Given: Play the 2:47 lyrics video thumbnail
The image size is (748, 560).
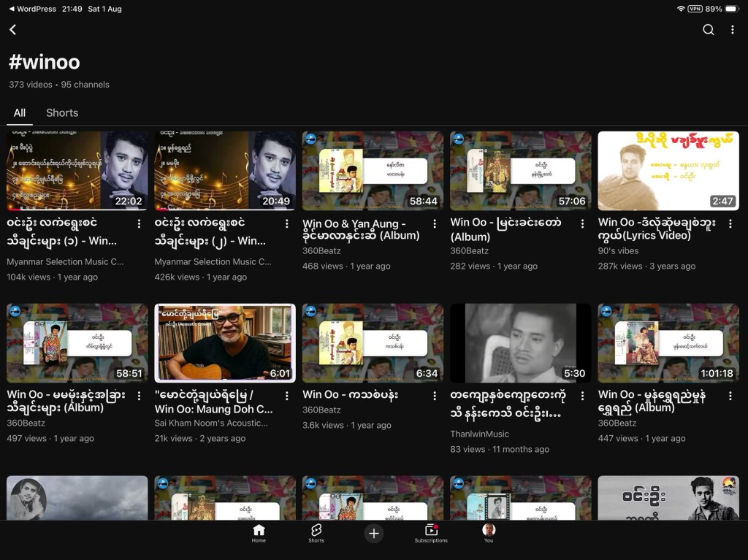Looking at the screenshot, I should coord(668,171).
